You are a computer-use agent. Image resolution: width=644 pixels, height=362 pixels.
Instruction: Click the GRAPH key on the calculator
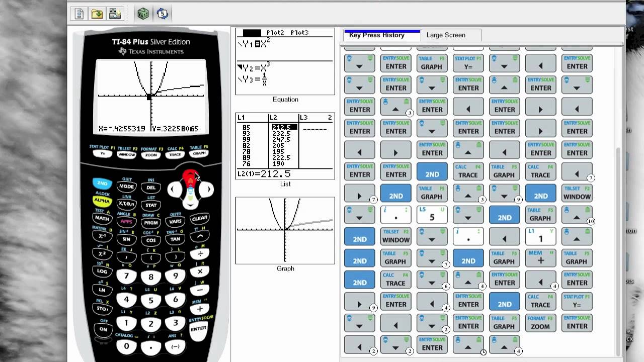pos(199,153)
